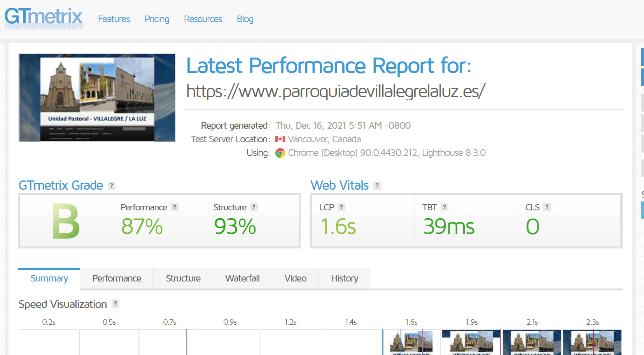Open help icon next to GTmetrix Grade
The height and width of the screenshot is (355, 644).
tap(112, 185)
